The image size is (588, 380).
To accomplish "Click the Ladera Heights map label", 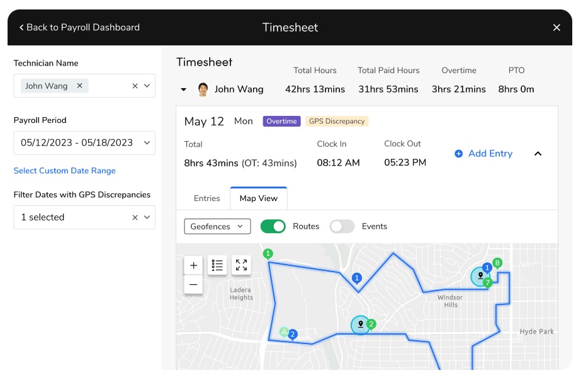I will coord(241,294).
